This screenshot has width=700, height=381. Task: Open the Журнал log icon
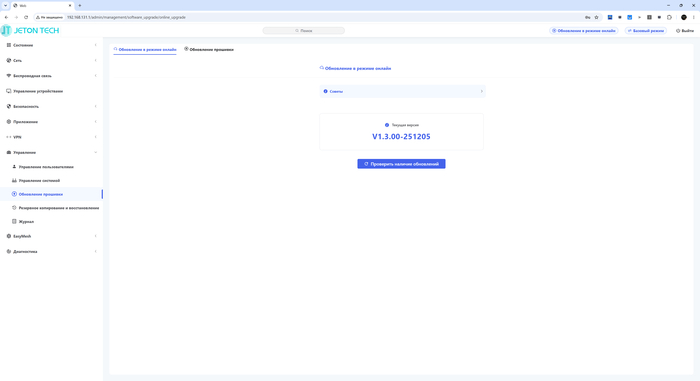pyautogui.click(x=14, y=221)
